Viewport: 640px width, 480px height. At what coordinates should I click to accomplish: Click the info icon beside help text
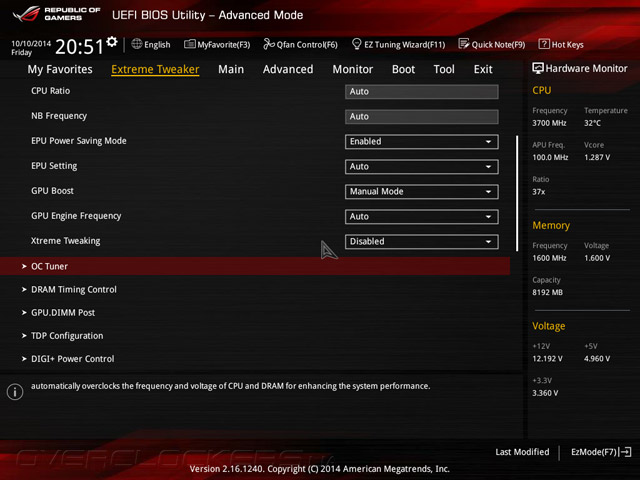tap(15, 392)
